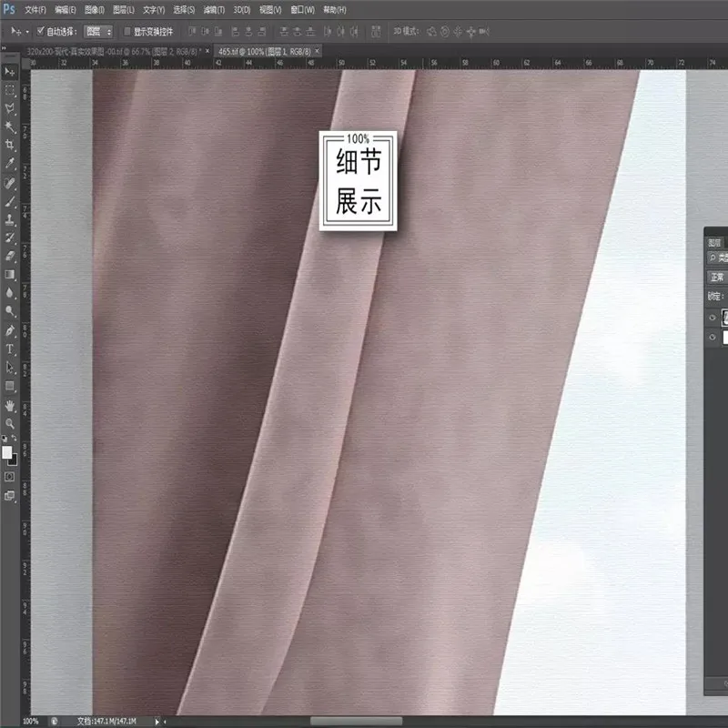
Task: Select the Hand tool
Action: [x=10, y=405]
